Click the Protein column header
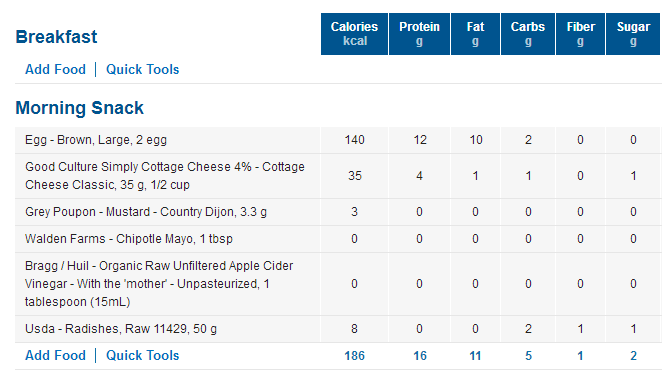The width and height of the screenshot is (662, 373). tap(419, 34)
